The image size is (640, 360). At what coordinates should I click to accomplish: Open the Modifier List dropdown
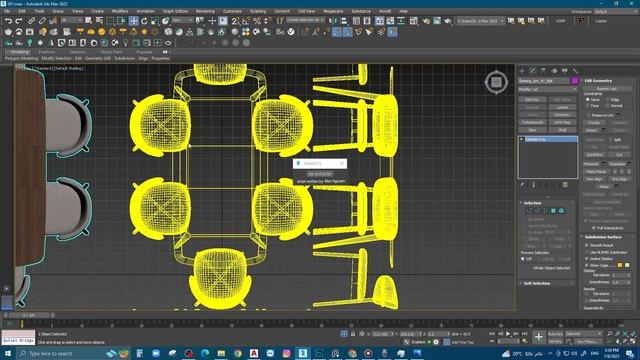[547, 89]
